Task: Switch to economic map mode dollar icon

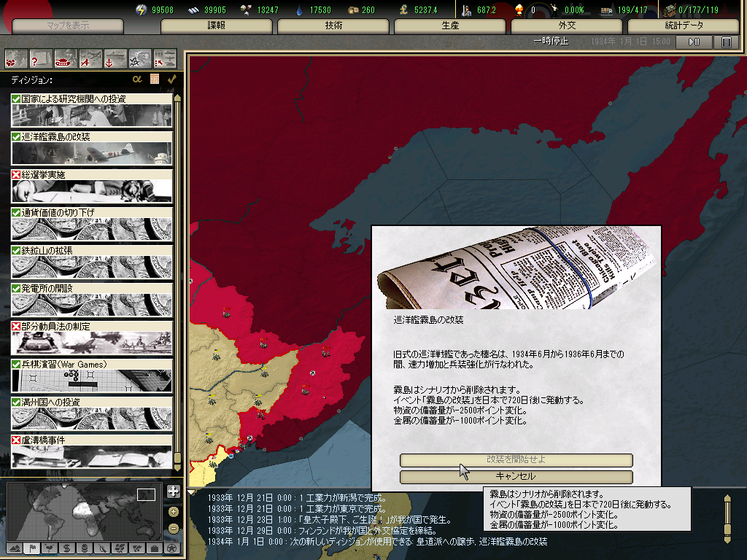Action: (x=67, y=548)
